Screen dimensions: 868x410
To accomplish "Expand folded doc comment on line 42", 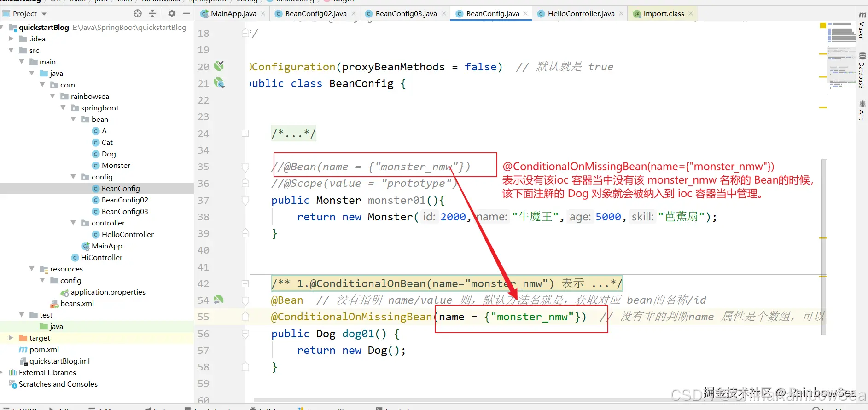I will 245,283.
